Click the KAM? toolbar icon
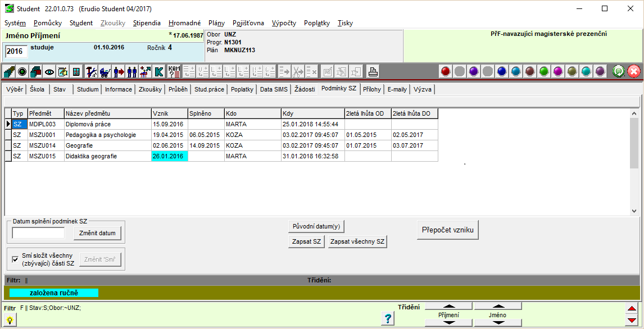 174,72
